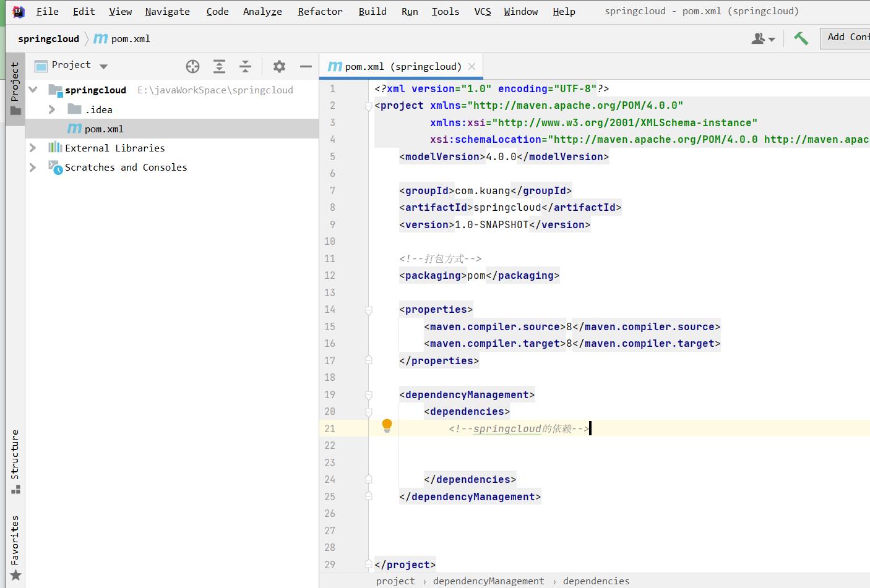This screenshot has width=870, height=588.
Task: Click the dependencies breadcrumb at editor bottom
Action: [596, 581]
